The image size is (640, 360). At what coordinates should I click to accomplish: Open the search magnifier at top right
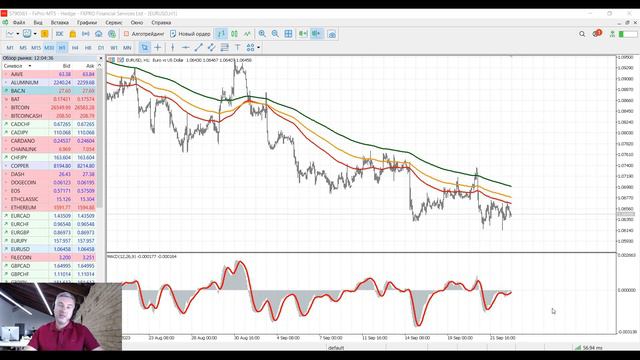coord(582,34)
